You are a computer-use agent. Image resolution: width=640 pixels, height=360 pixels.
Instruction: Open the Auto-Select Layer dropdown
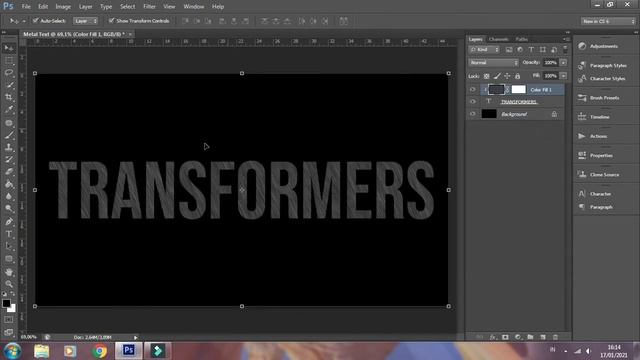(x=86, y=21)
